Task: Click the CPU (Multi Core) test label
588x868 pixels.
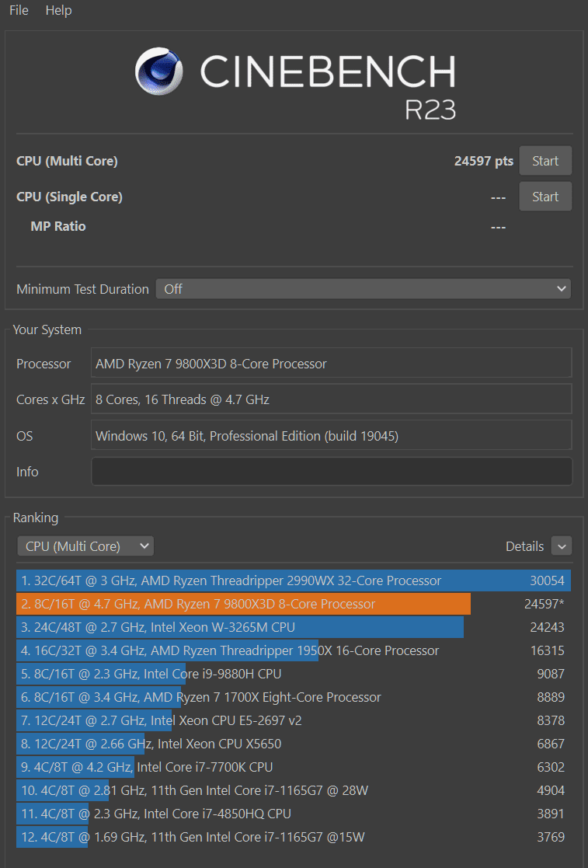Action: pyautogui.click(x=67, y=161)
